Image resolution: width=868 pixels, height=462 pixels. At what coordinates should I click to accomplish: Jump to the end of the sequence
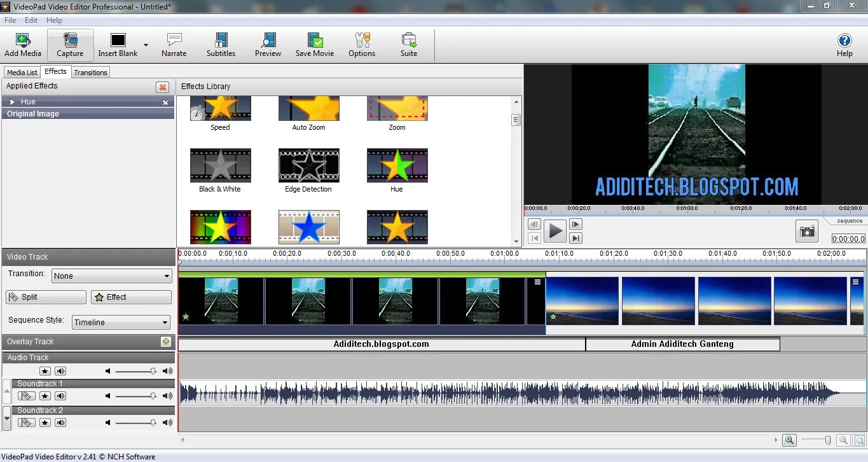coord(575,238)
